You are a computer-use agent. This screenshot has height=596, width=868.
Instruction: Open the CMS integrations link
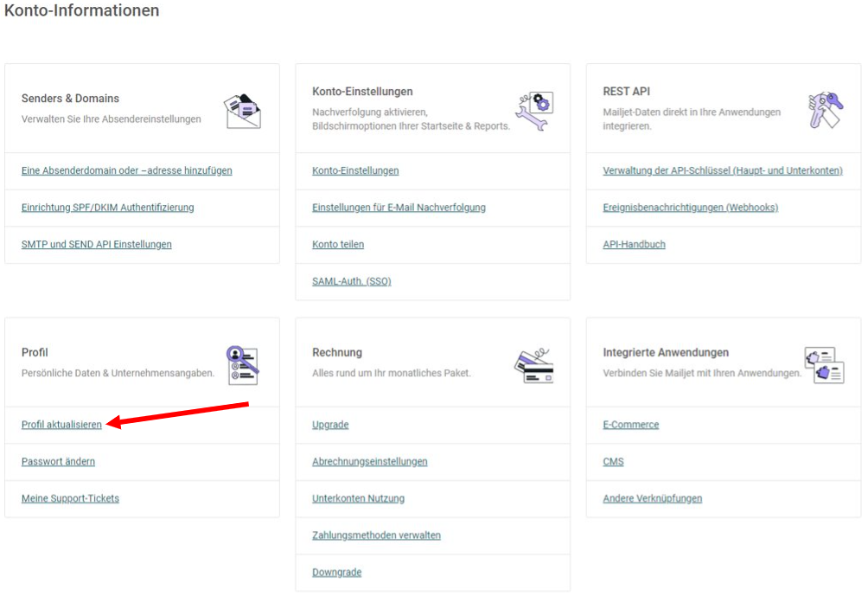coord(613,461)
